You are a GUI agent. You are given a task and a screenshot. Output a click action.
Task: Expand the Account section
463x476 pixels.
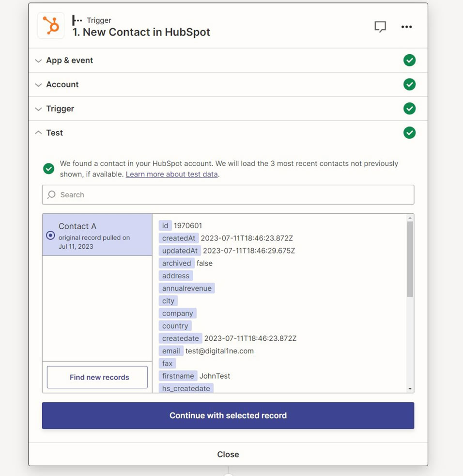(x=38, y=85)
